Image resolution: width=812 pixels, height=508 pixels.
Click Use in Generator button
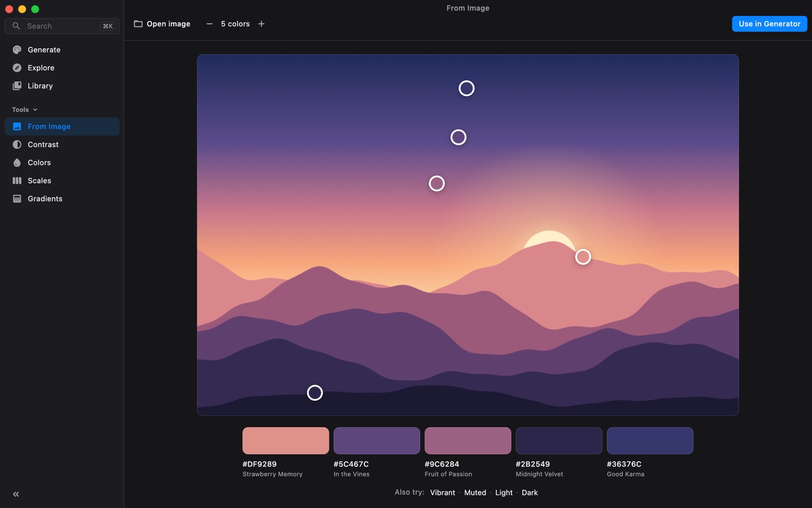pos(769,24)
